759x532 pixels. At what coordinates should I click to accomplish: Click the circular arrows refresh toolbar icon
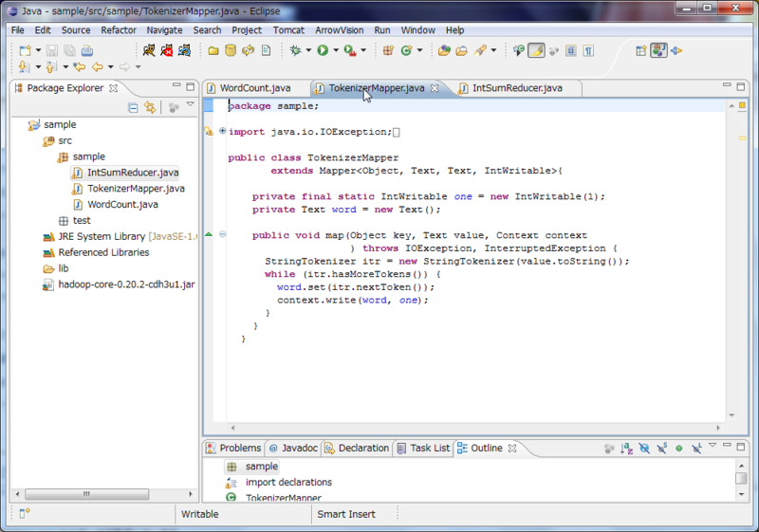coord(249,50)
